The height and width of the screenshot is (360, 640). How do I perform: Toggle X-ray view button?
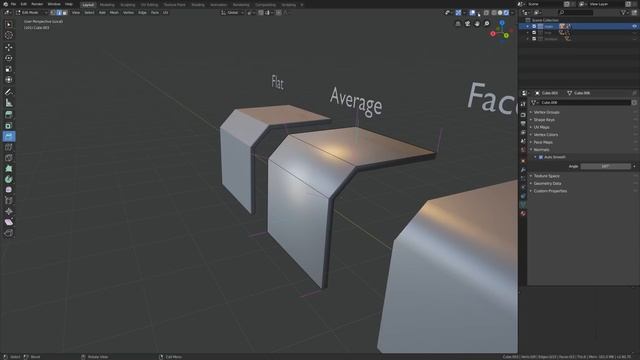tap(486, 13)
